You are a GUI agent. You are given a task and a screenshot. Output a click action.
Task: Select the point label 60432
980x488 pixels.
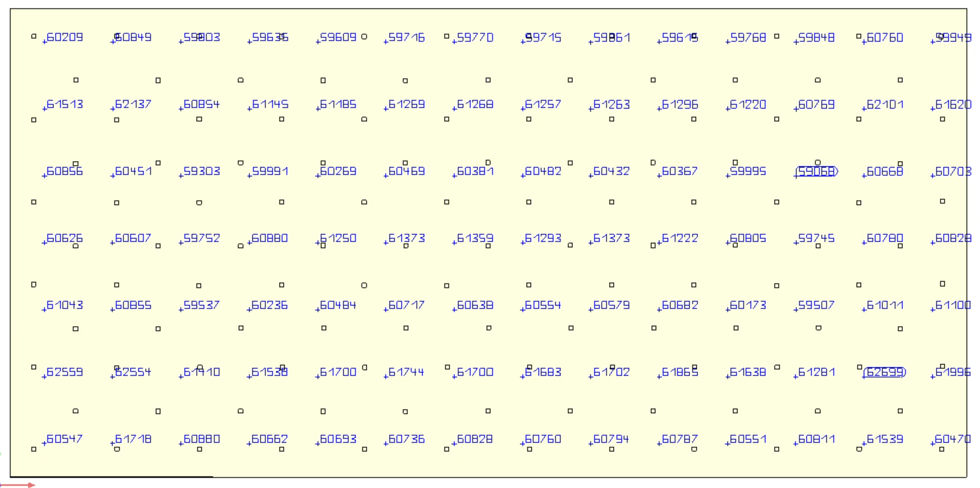(x=612, y=171)
